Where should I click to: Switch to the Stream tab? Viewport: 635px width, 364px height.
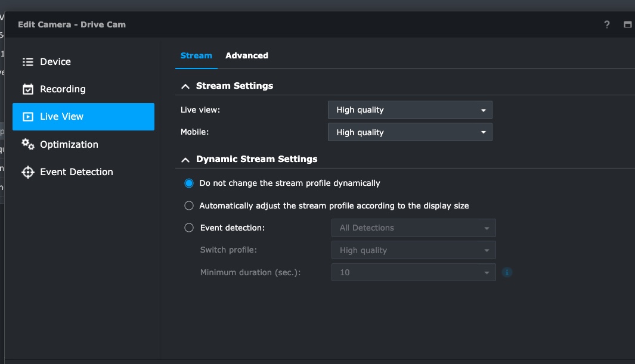point(196,55)
